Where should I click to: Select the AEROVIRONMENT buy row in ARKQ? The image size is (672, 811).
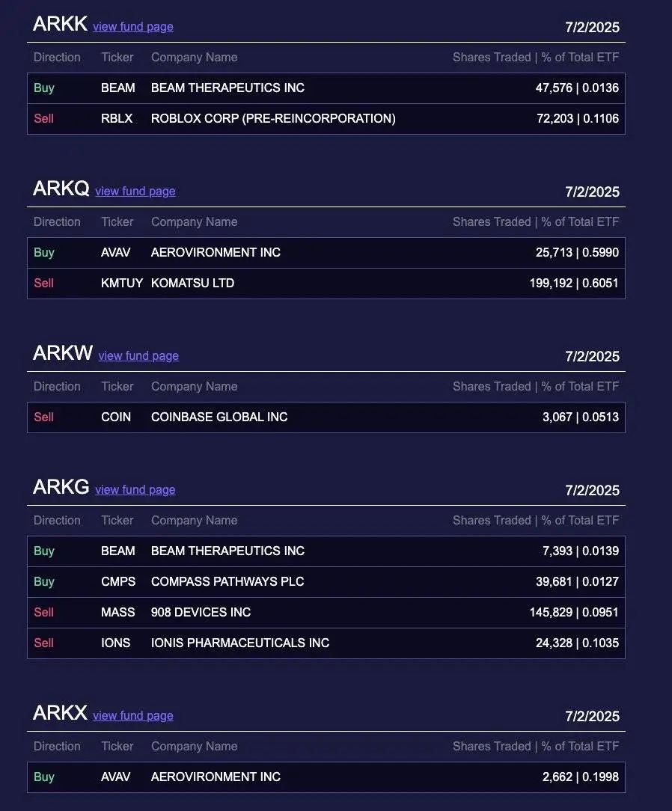click(x=326, y=252)
